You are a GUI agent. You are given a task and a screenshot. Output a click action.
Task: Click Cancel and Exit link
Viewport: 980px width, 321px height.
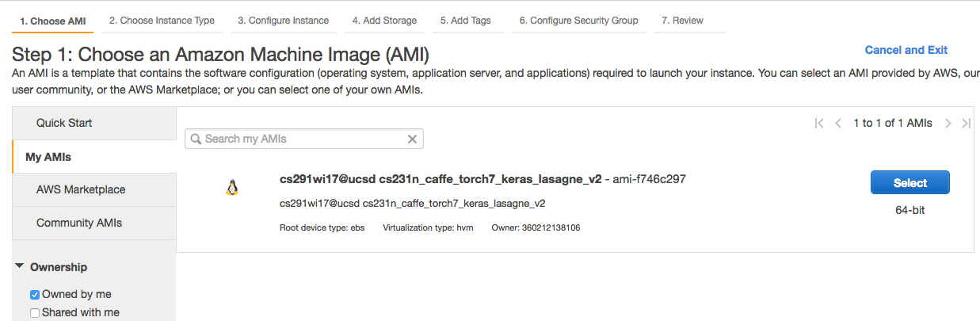click(x=906, y=50)
